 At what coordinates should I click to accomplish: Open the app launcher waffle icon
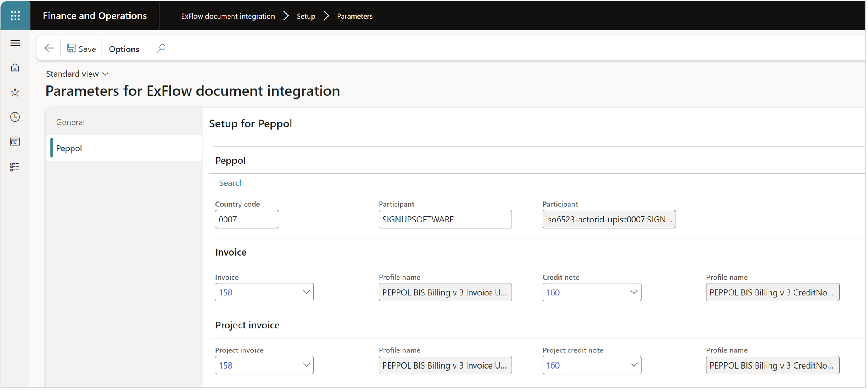[15, 15]
